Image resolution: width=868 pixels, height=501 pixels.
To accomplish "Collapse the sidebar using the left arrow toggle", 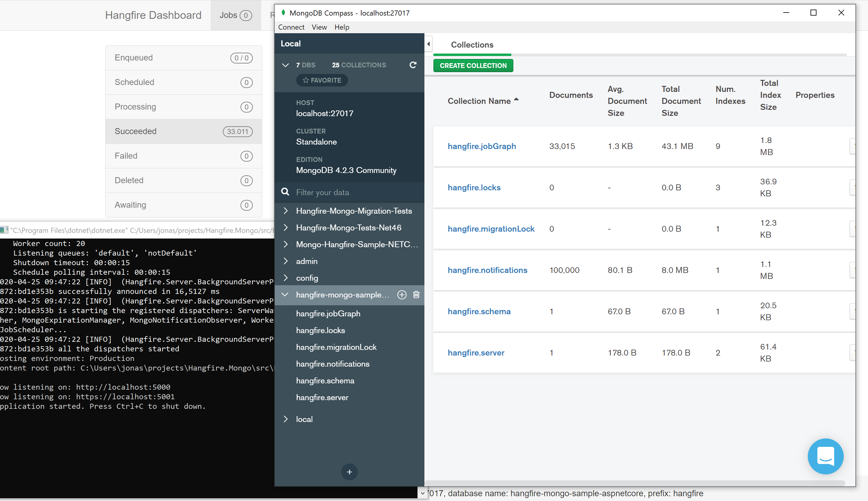I will (429, 44).
